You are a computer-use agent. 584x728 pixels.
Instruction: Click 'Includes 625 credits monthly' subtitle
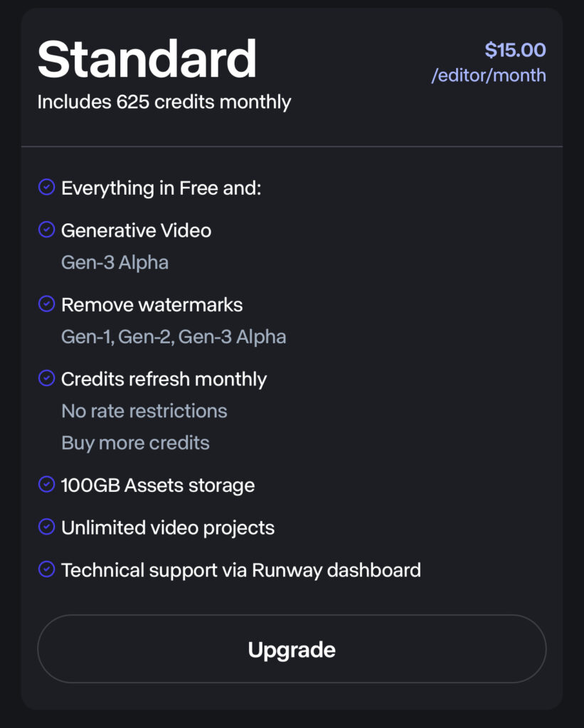[164, 102]
